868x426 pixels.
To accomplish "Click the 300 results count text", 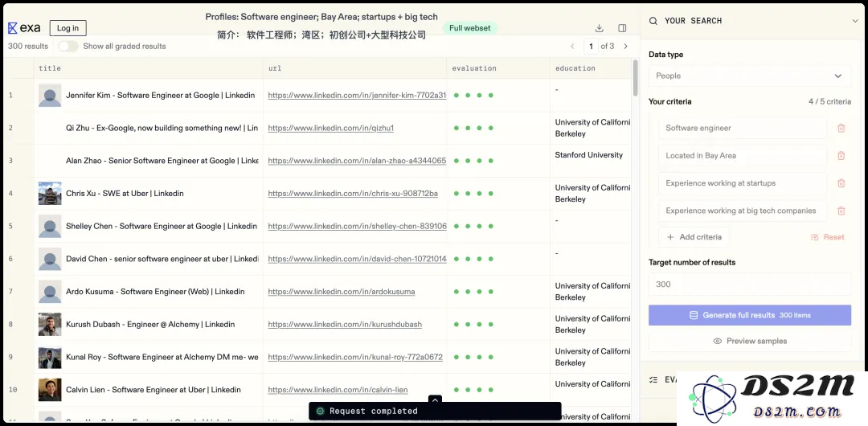I will coord(27,47).
